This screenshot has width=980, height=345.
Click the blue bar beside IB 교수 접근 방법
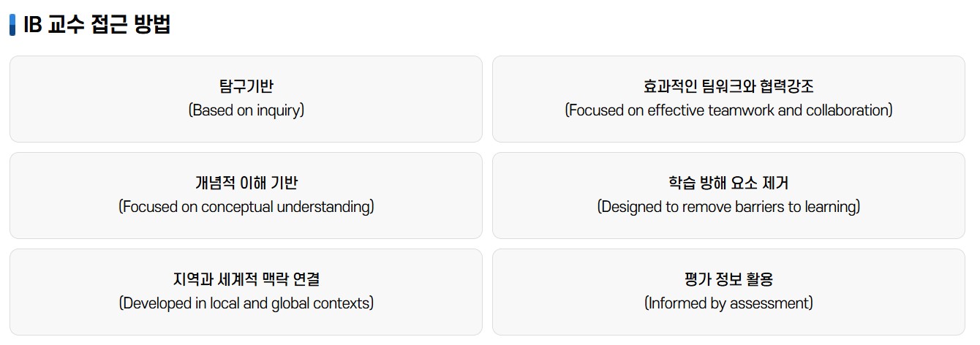coord(12,25)
